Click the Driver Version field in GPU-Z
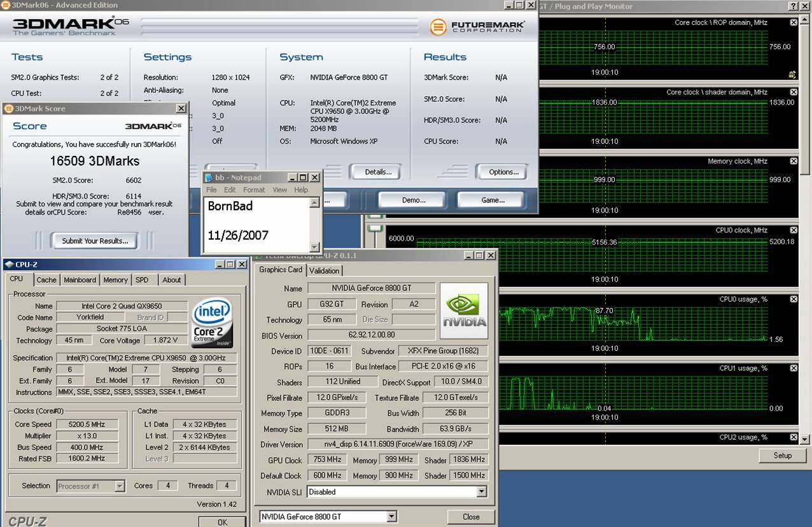 398,444
